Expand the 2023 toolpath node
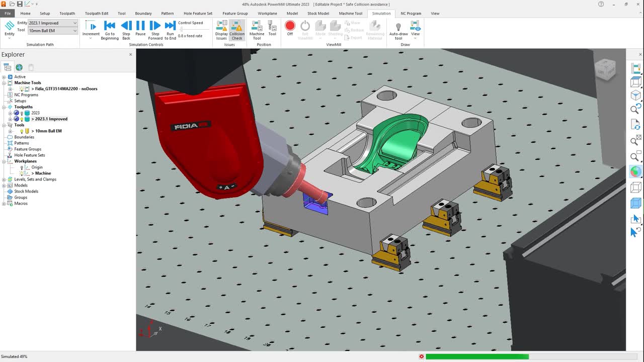The height and width of the screenshot is (362, 644). pos(10,113)
